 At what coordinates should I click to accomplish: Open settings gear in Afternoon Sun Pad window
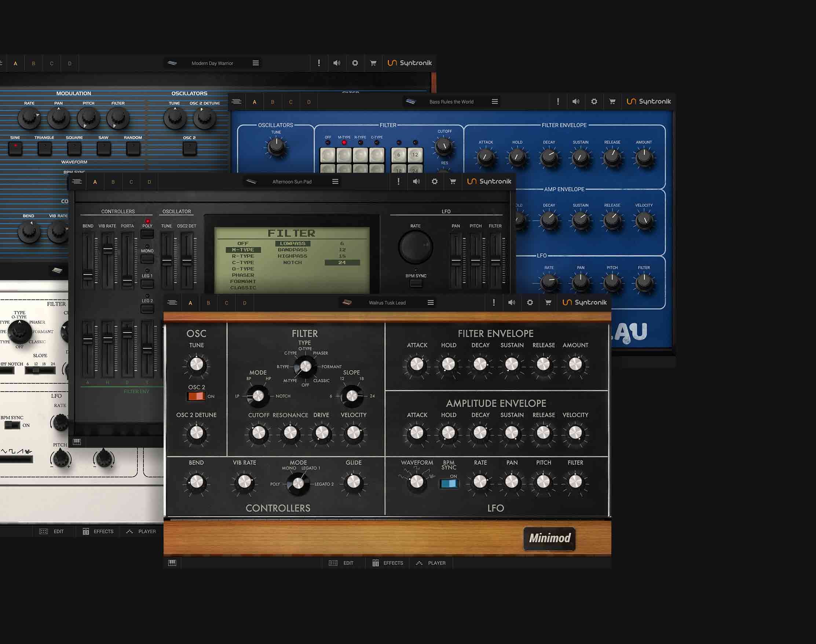click(434, 182)
